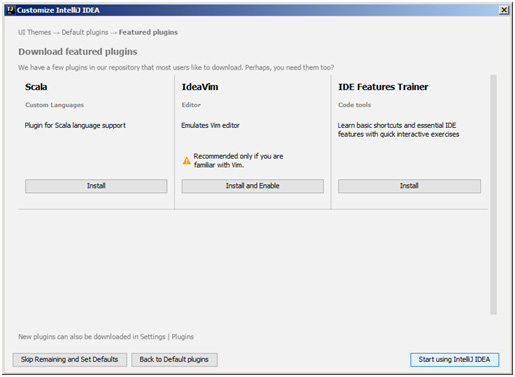
Task: Install the IDE Features Trainer plugin
Action: tap(409, 186)
